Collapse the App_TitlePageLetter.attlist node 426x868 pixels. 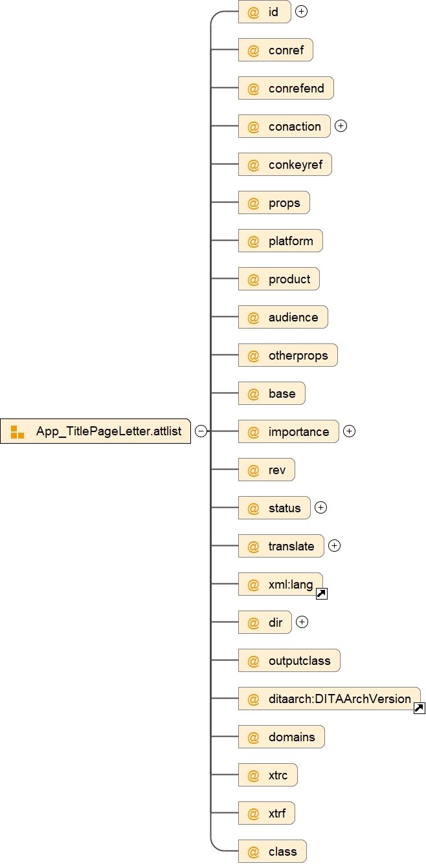(201, 431)
